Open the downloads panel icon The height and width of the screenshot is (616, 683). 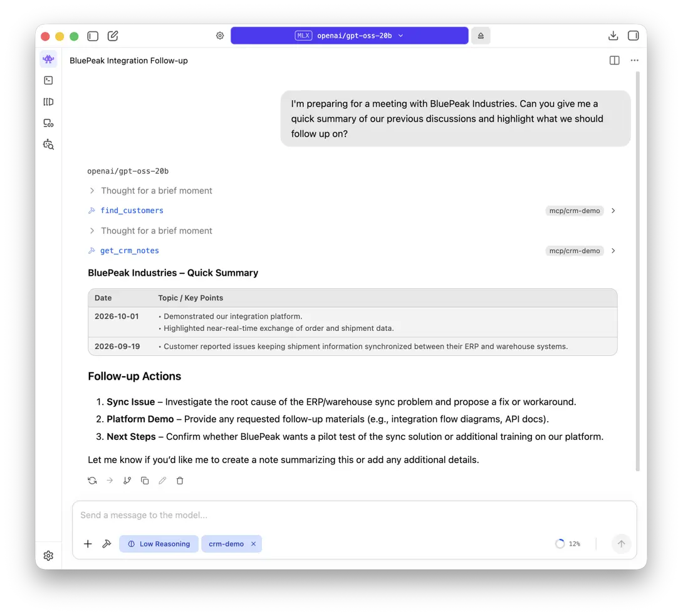coord(613,36)
